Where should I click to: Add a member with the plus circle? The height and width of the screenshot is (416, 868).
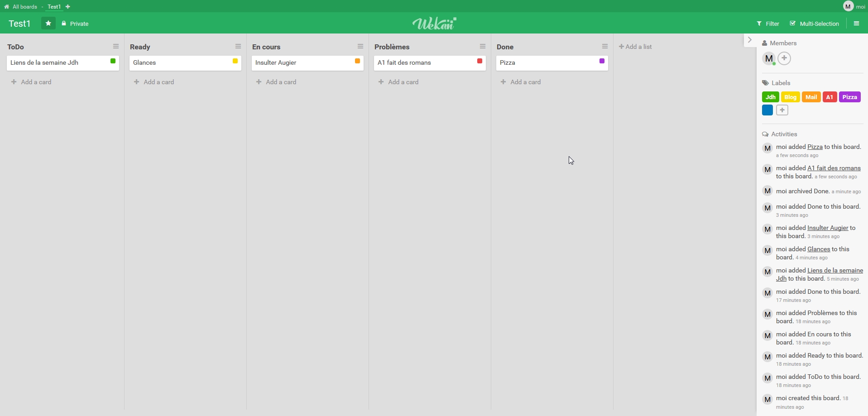point(785,58)
